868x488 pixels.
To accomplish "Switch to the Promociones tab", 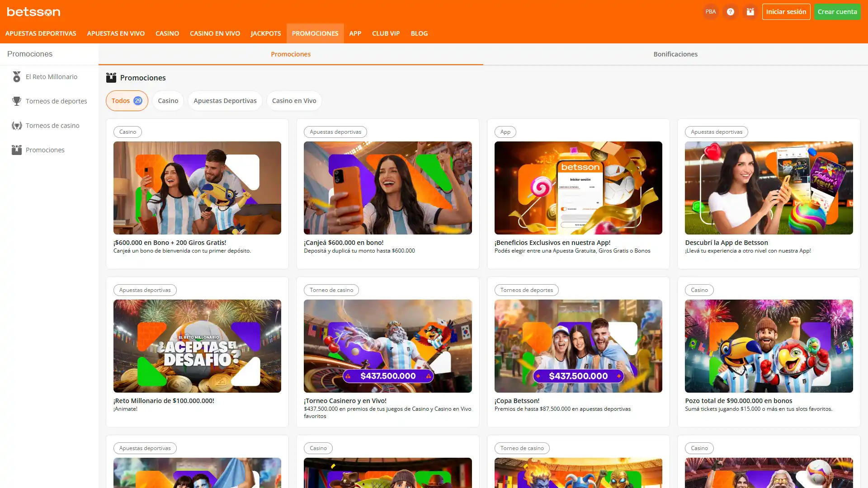I will pyautogui.click(x=291, y=54).
